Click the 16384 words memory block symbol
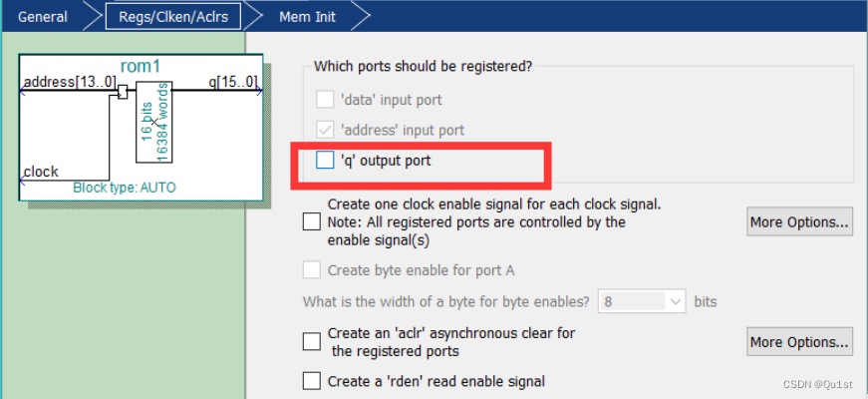868x399 pixels. [153, 125]
